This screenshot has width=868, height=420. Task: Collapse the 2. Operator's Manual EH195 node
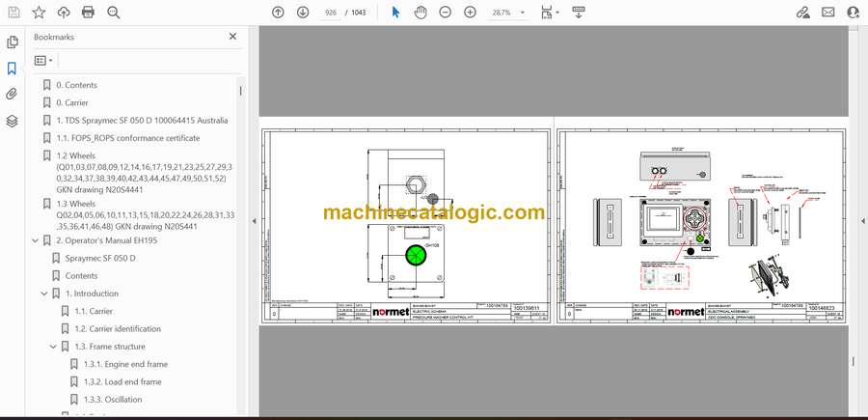(x=36, y=240)
